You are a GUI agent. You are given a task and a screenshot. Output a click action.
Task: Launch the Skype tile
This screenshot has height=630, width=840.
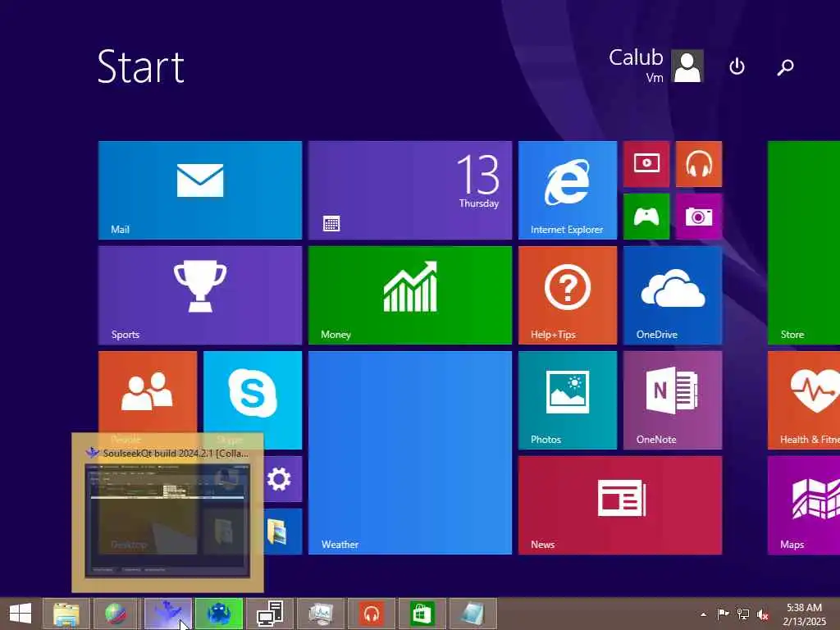pos(253,391)
